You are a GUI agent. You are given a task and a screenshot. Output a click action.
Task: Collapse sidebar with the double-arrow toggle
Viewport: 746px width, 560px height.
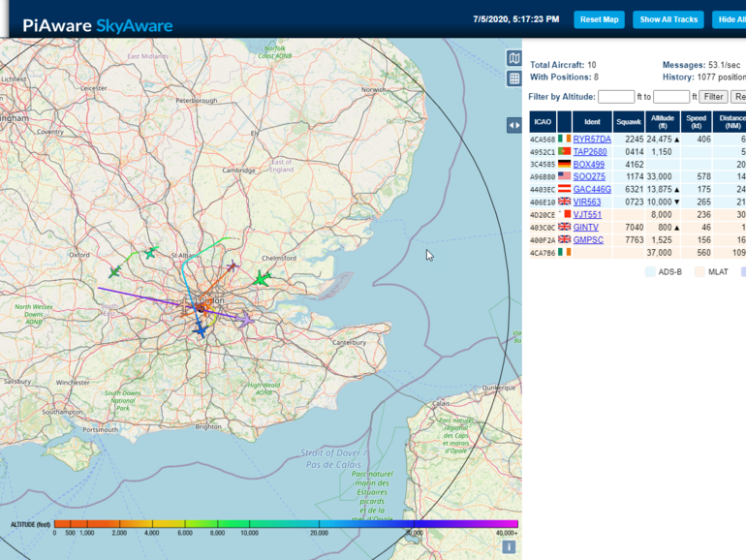tap(514, 126)
